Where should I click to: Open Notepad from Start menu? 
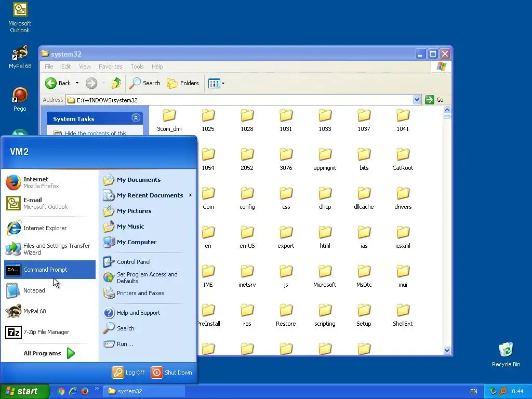point(49,290)
